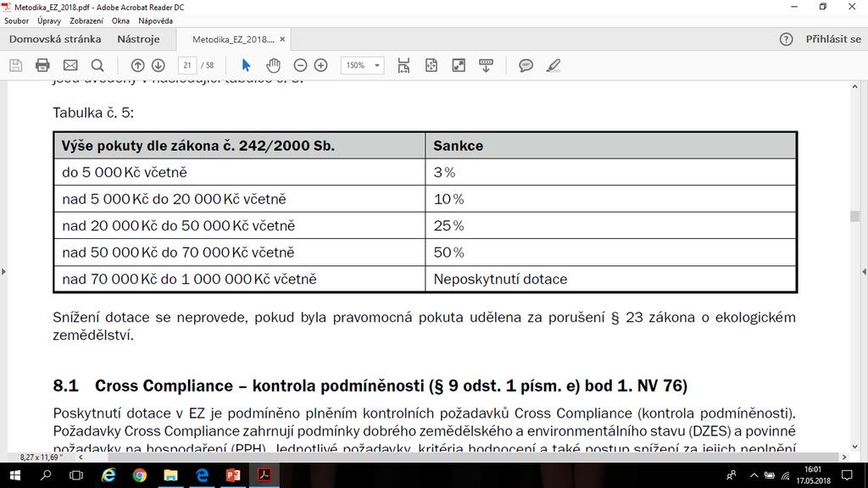Open read mode toolbar icon
The width and height of the screenshot is (868, 488).
(486, 65)
